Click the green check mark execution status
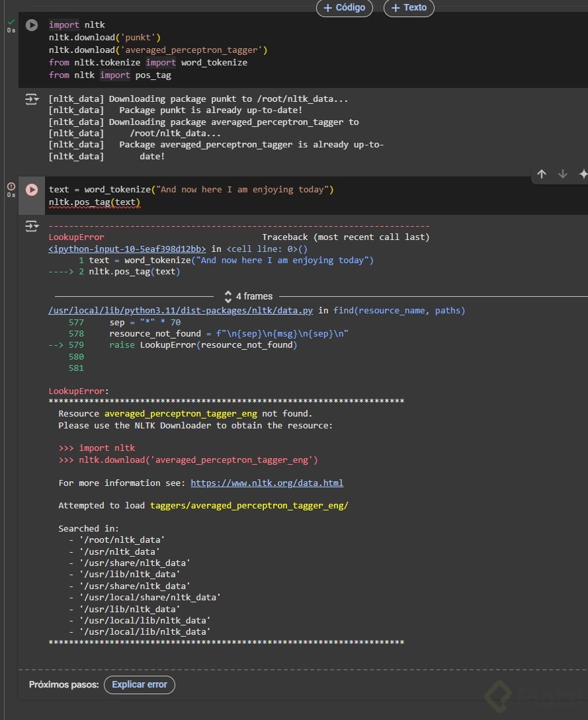Viewport: 588px width, 720px height. pyautogui.click(x=11, y=22)
